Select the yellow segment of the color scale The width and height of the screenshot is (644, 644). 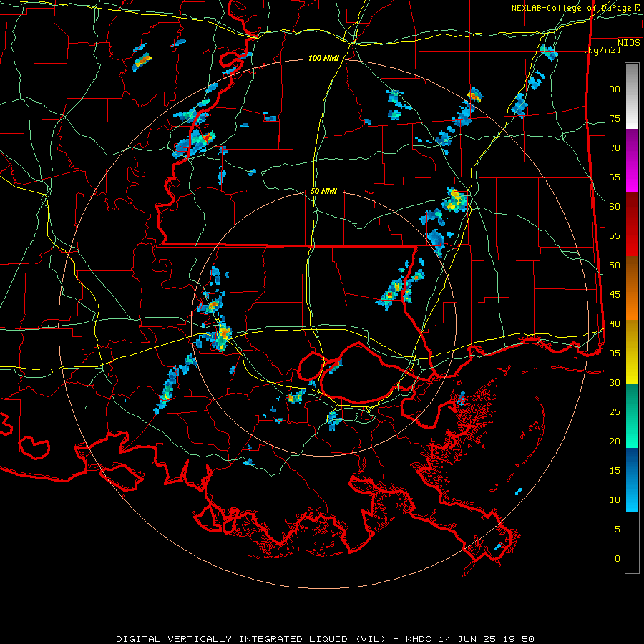point(632,352)
